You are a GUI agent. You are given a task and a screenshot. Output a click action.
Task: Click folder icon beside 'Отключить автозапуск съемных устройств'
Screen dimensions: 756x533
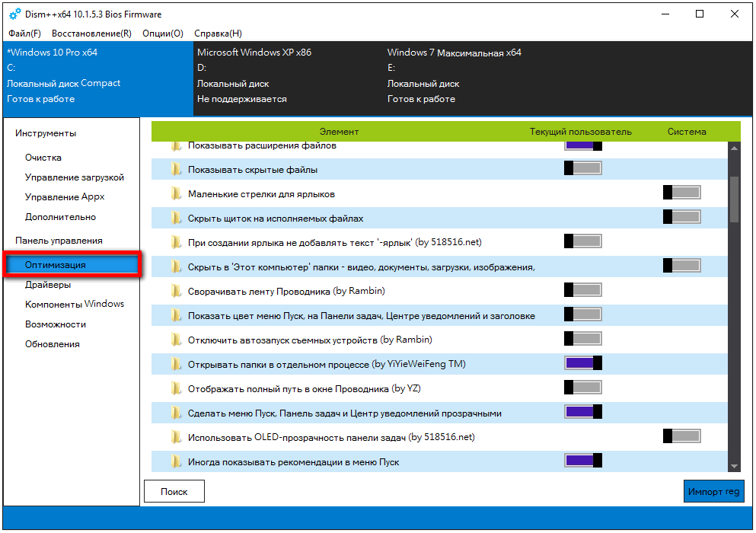pos(177,340)
